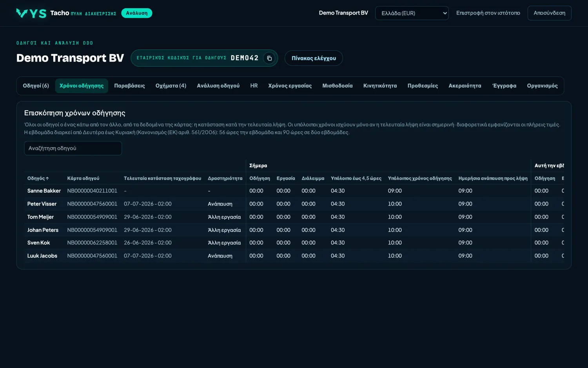Open the HR tab
The width and height of the screenshot is (588, 368).
[254, 86]
